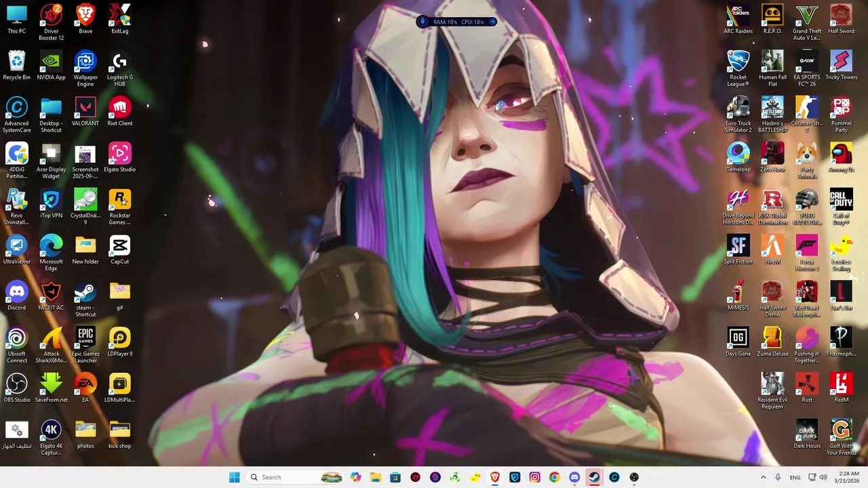Image resolution: width=868 pixels, height=488 pixels.
Task: Open Ubisoft Connect shortcut
Action: point(17,345)
